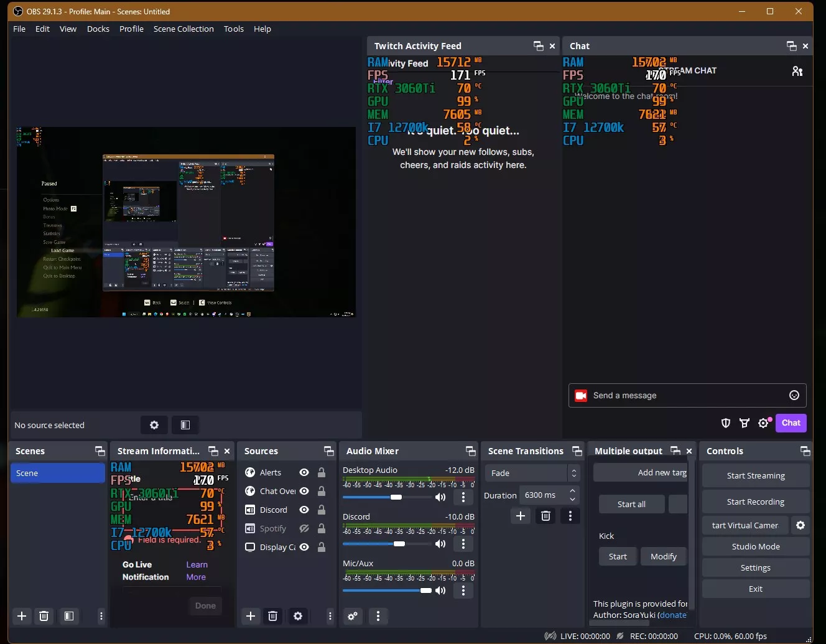The width and height of the screenshot is (826, 644).
Task: Click Start Streaming
Action: [755, 475]
